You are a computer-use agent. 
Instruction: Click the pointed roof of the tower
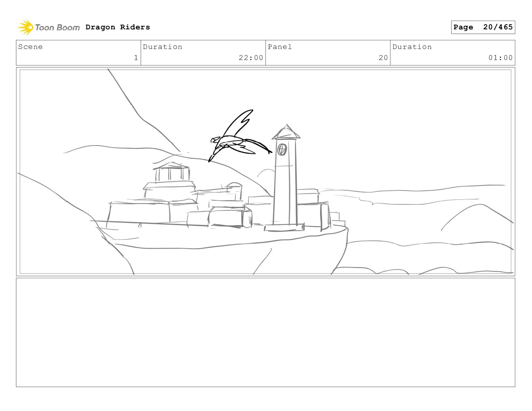pyautogui.click(x=286, y=132)
